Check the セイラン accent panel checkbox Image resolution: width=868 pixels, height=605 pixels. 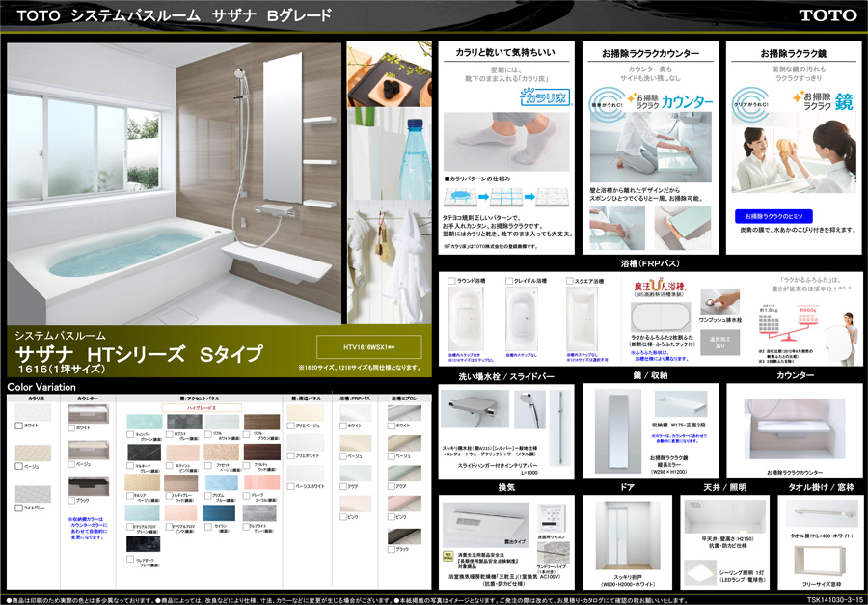(x=208, y=527)
